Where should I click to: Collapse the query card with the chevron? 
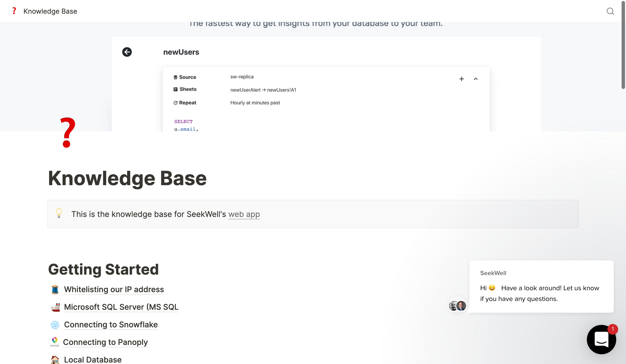pyautogui.click(x=475, y=79)
